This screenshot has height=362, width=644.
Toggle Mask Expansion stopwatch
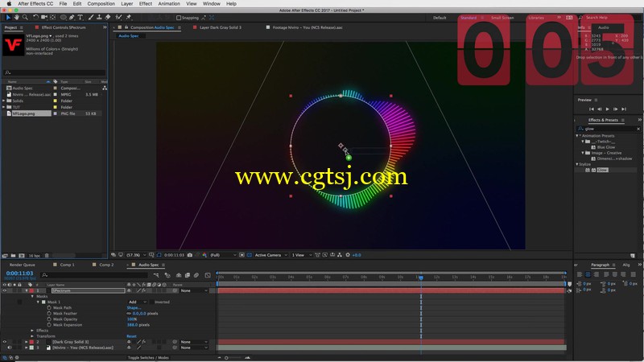[x=49, y=325]
